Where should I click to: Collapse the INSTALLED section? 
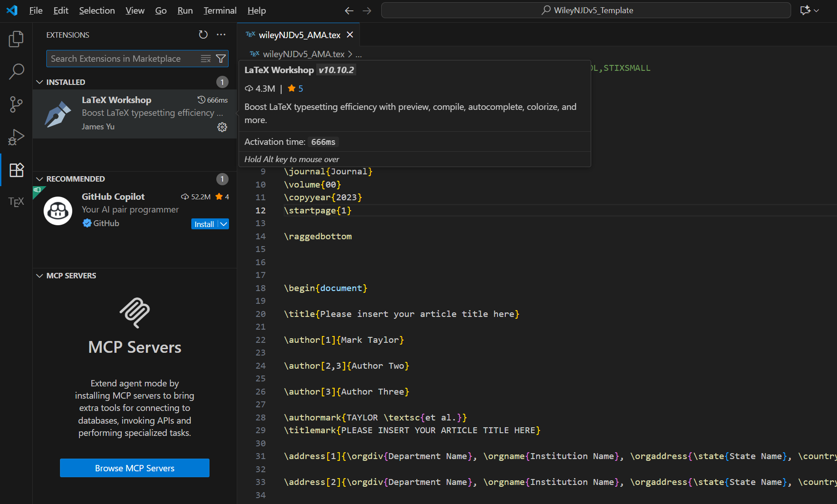[x=40, y=82]
